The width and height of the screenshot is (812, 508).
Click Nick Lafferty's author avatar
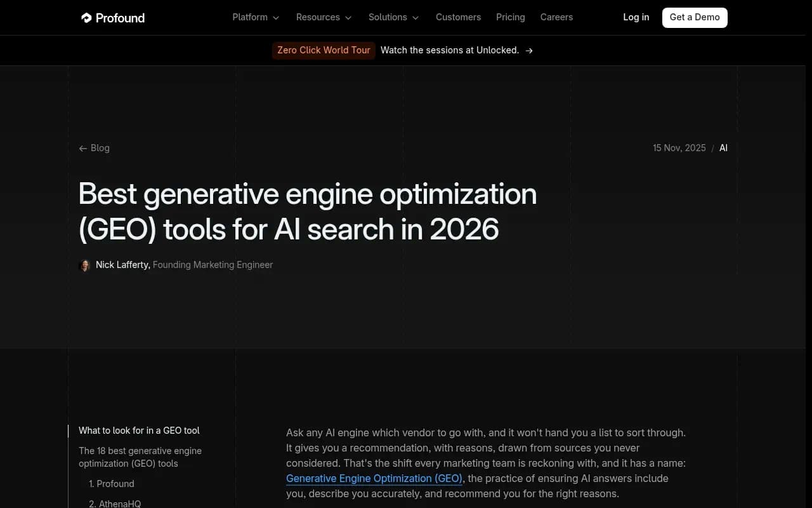[x=84, y=265]
